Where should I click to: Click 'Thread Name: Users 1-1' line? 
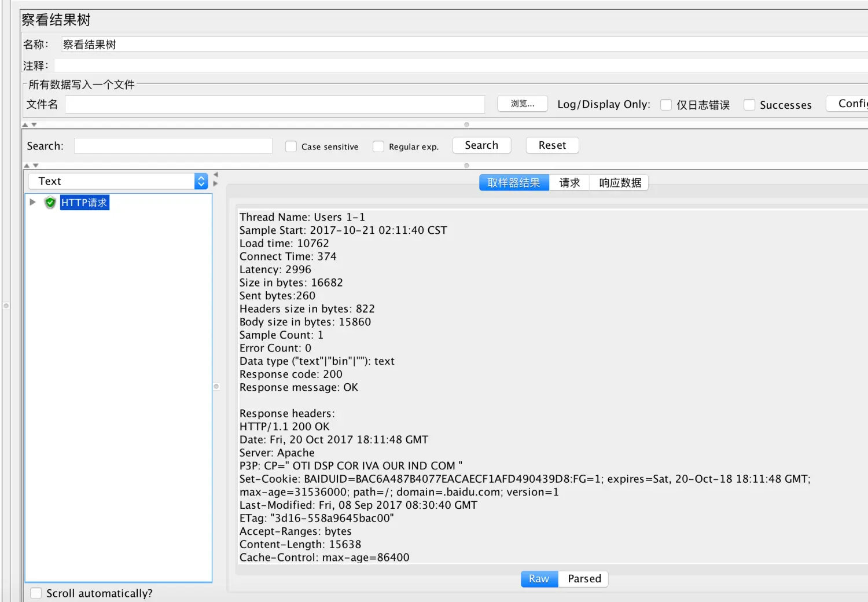coord(302,218)
